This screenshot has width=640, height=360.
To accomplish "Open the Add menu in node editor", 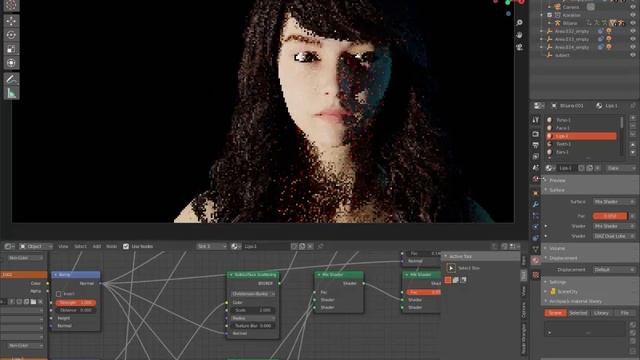I will pyautogui.click(x=97, y=247).
